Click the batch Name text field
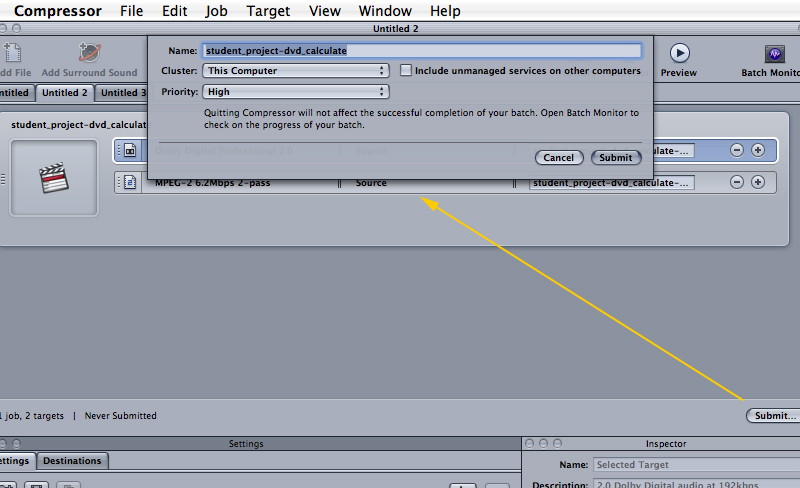 (x=421, y=50)
